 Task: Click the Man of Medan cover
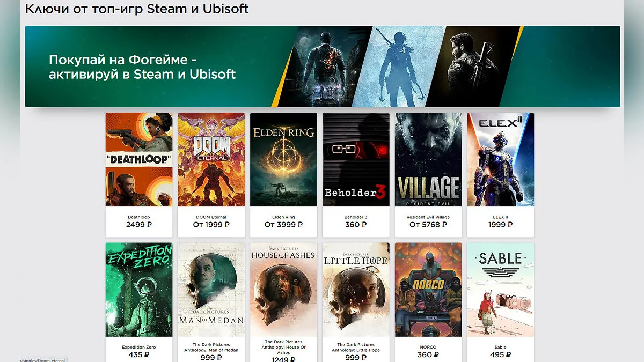pos(211,290)
